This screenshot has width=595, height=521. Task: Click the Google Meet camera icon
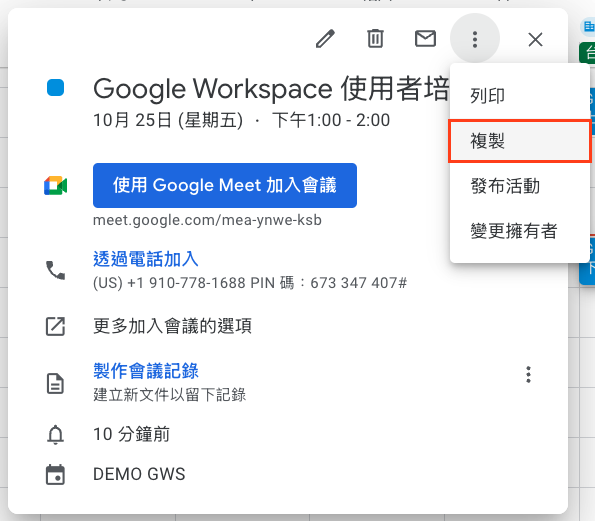point(55,186)
